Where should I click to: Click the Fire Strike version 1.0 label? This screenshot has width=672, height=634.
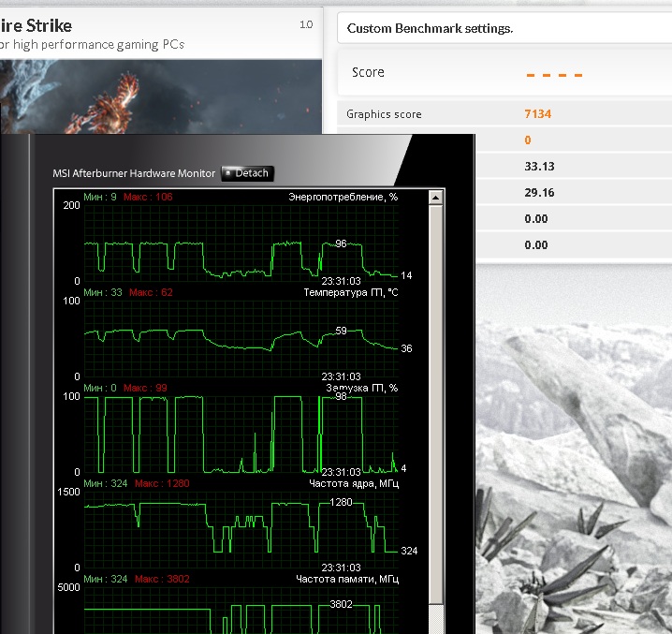[306, 23]
